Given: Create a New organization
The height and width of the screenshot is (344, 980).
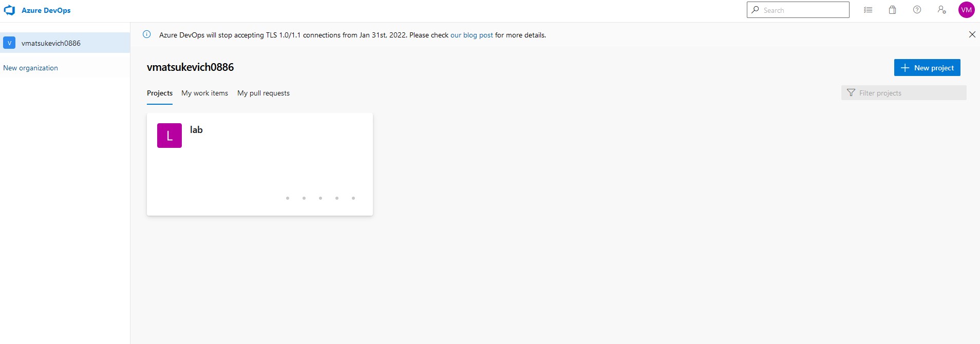Looking at the screenshot, I should pyautogui.click(x=30, y=68).
